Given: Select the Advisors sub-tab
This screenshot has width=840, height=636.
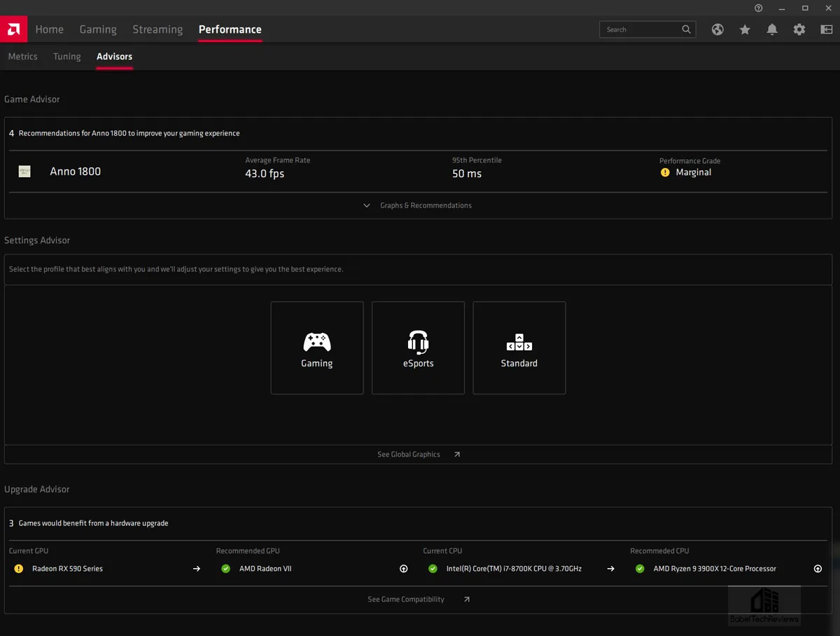Looking at the screenshot, I should [115, 57].
